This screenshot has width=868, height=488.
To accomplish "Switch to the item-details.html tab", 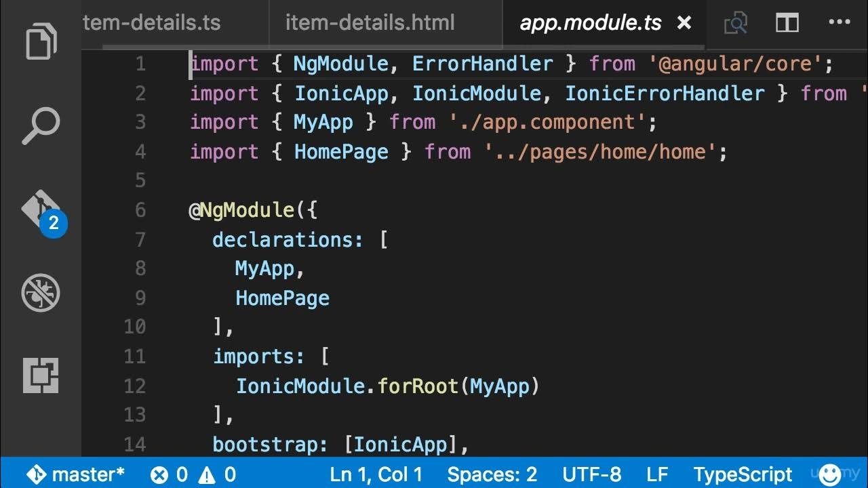I will (x=370, y=23).
